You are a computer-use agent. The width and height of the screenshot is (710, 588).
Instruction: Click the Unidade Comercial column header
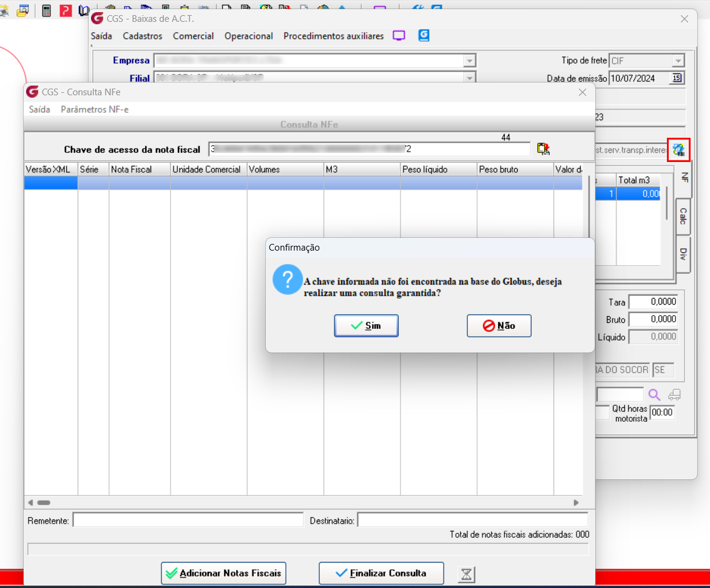pos(208,169)
